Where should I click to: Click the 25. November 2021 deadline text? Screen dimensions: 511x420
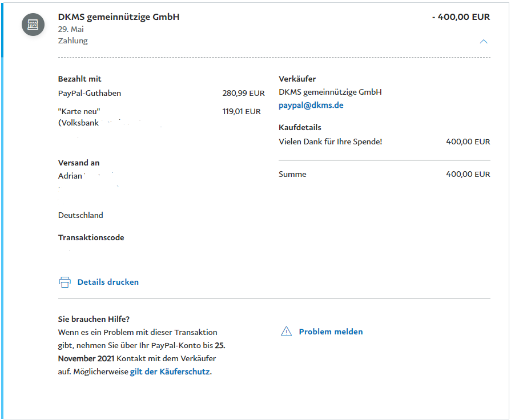(x=142, y=352)
